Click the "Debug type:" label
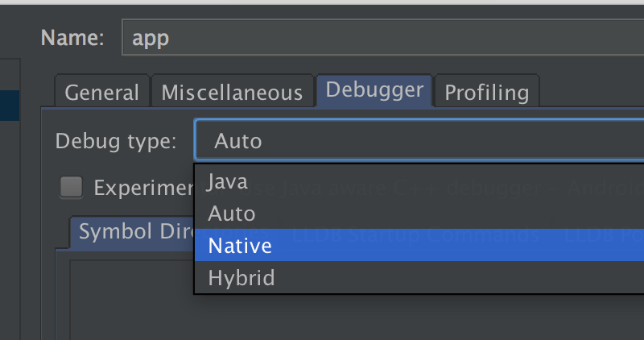Screen dimensions: 644x340 [116, 141]
